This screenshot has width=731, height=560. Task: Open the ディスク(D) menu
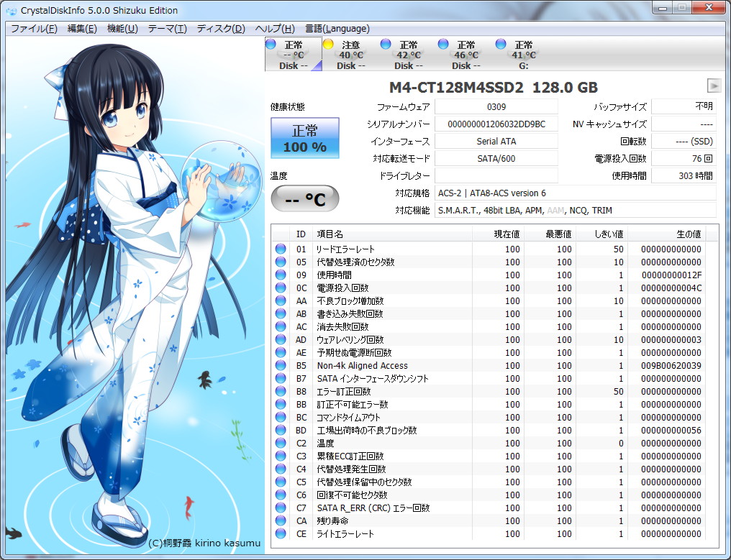[x=221, y=29]
